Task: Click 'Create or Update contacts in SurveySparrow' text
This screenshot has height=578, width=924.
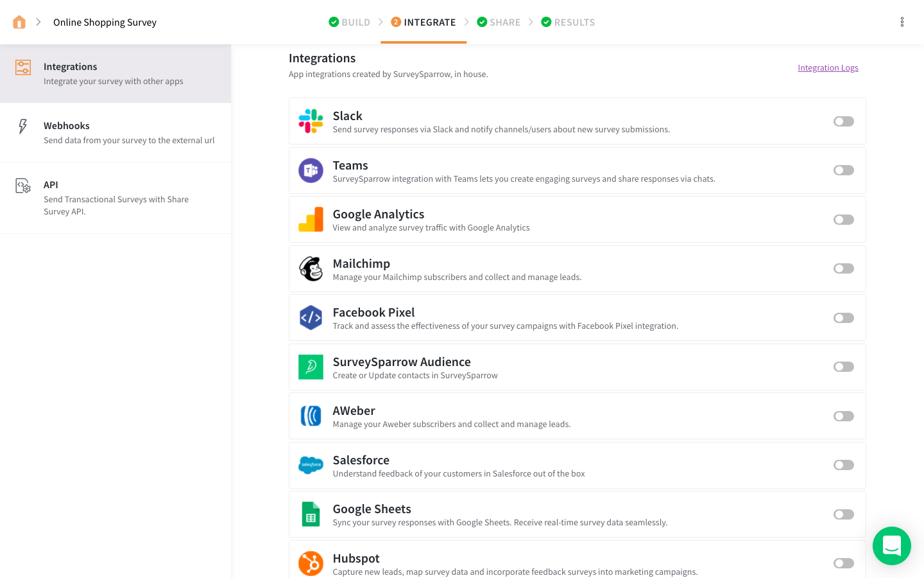Action: (415, 375)
